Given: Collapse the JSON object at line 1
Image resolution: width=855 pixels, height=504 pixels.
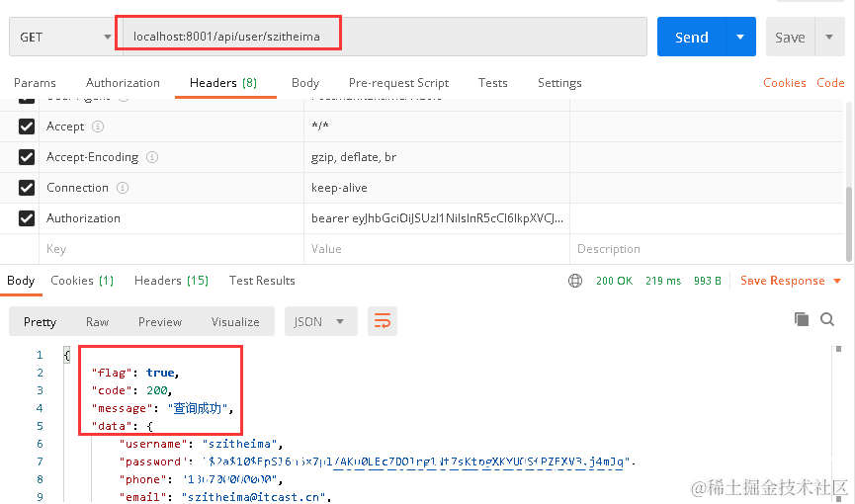Looking at the screenshot, I should point(66,355).
